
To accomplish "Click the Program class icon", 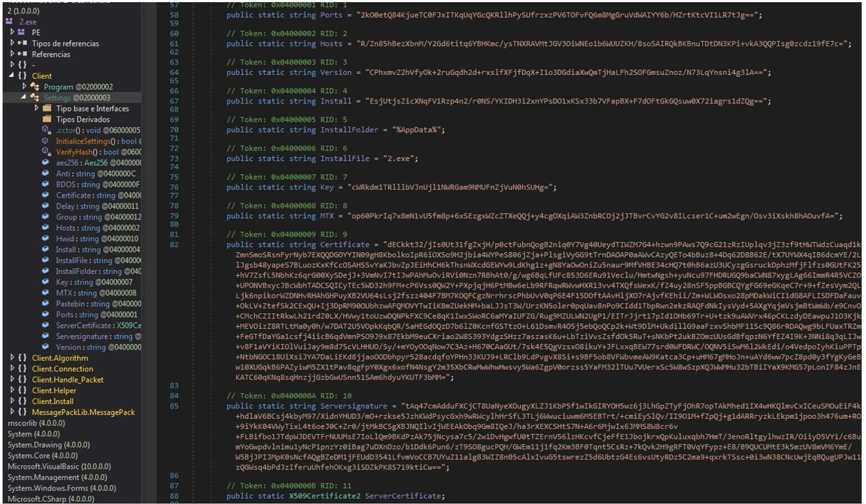I will coord(35,87).
